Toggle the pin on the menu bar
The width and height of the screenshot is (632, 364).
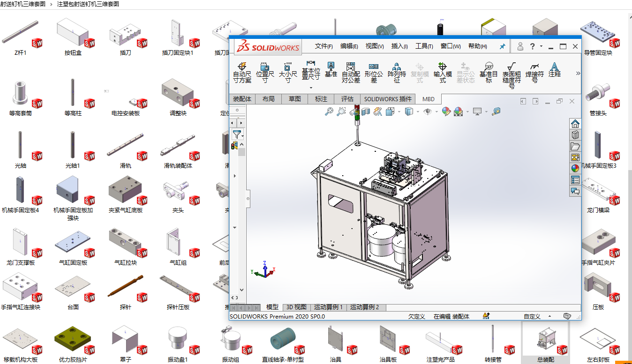(503, 46)
